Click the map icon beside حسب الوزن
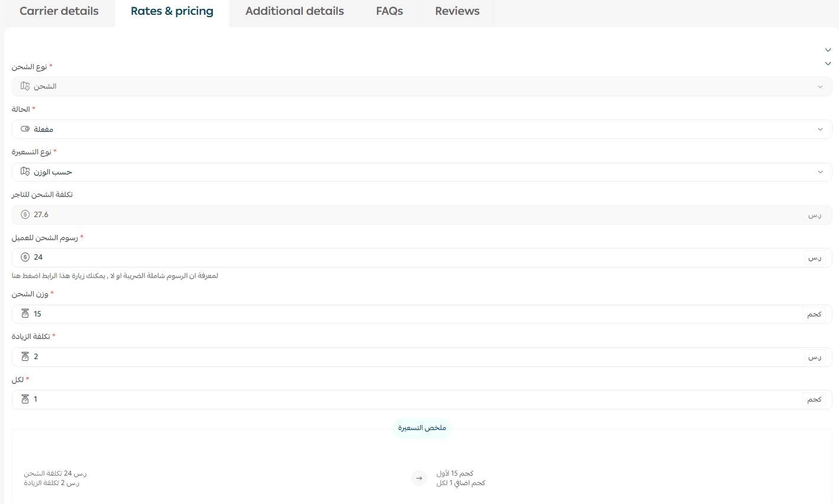The width and height of the screenshot is (839, 504). 25,172
